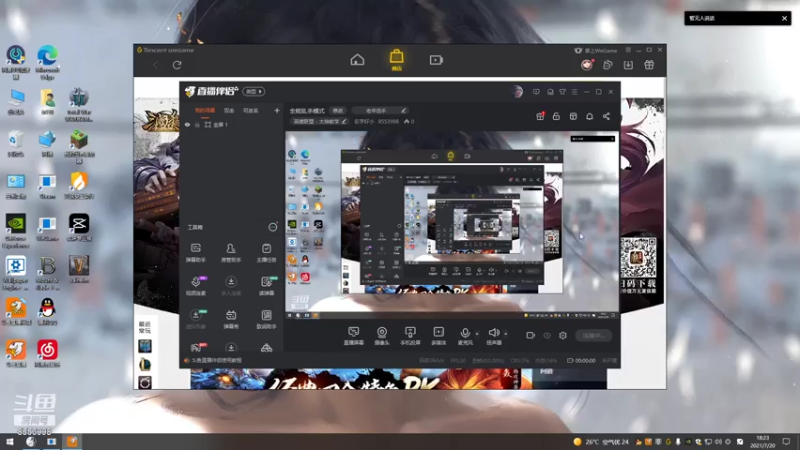Click the start streaming button
The image size is (800, 450).
[x=593, y=335]
